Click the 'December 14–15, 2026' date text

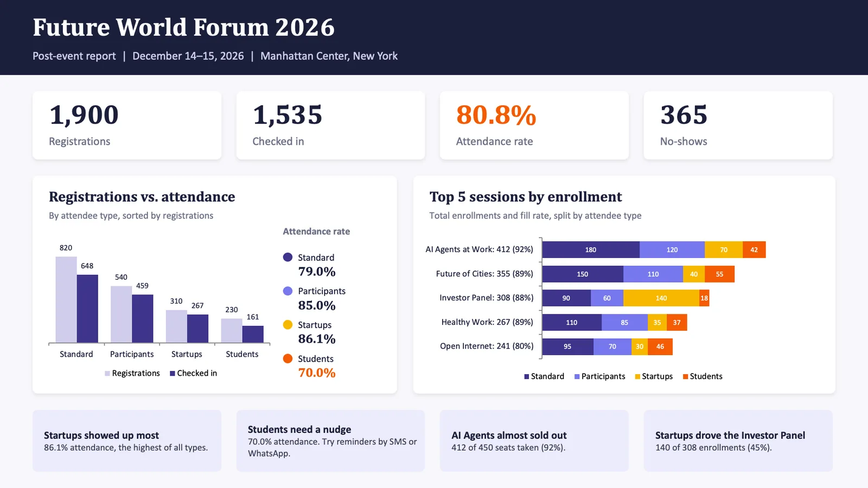click(188, 56)
